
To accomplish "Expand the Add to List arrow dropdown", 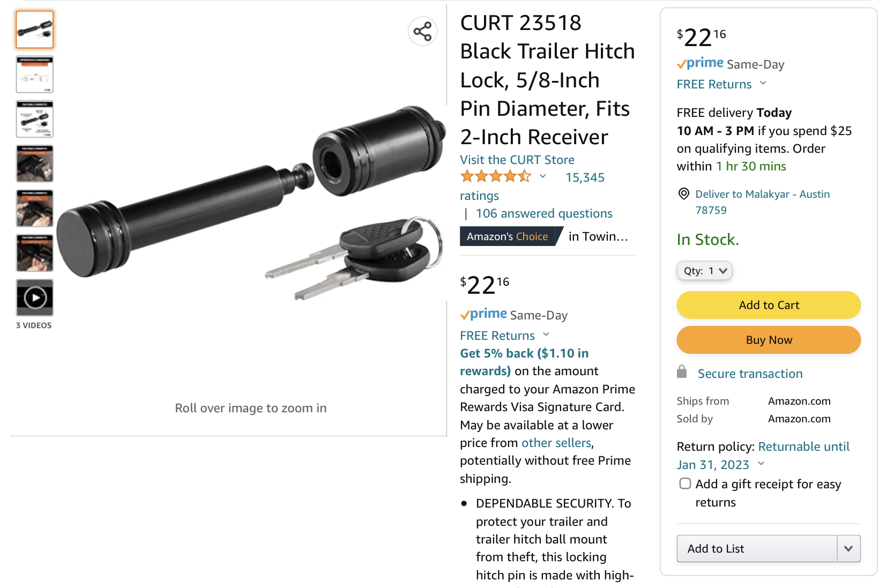I will point(848,548).
